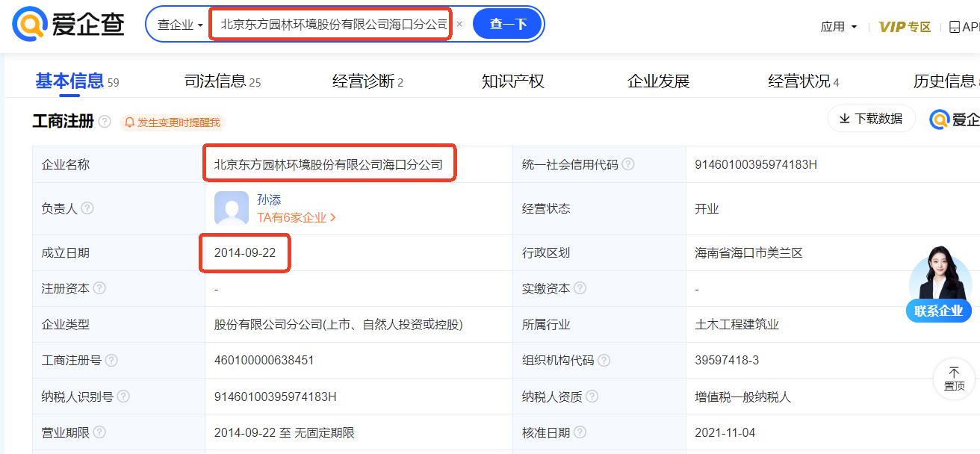Switch to the 企业发展 tab
Image resolution: width=980 pixels, height=454 pixels.
pyautogui.click(x=659, y=81)
